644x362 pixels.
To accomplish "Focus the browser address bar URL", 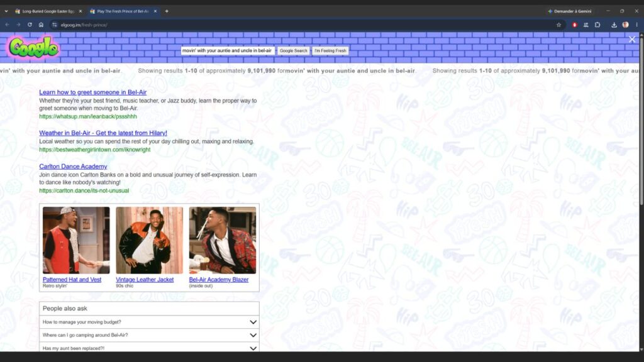I will (84, 25).
